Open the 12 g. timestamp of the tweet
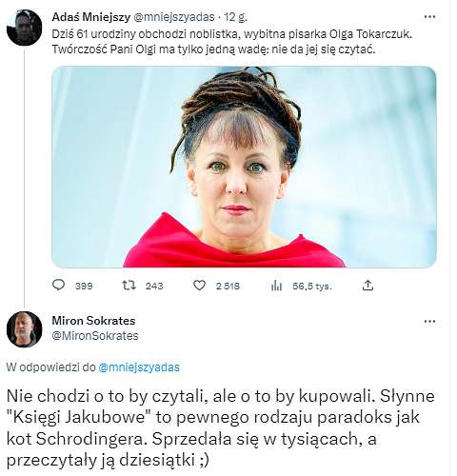Screen dimensions: 457x476 click(235, 17)
